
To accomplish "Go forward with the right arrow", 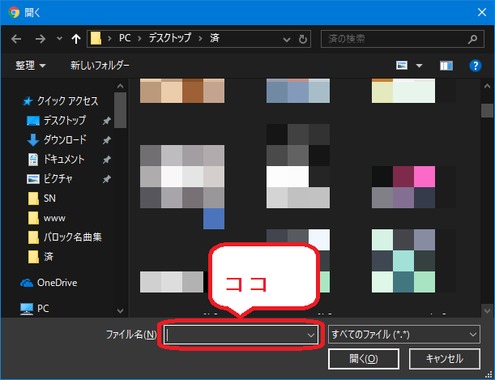I will click(x=40, y=39).
